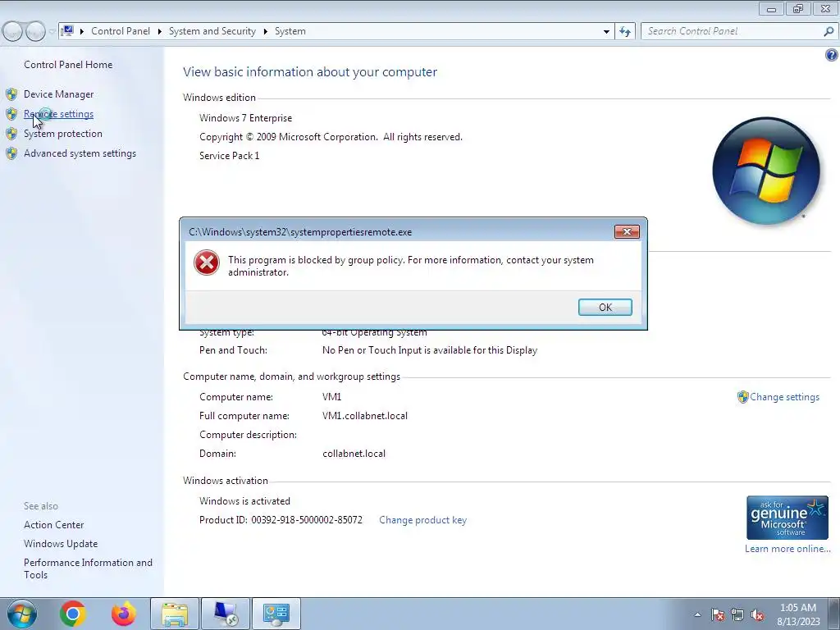Click Learn more online link
840x630 pixels.
pos(787,549)
